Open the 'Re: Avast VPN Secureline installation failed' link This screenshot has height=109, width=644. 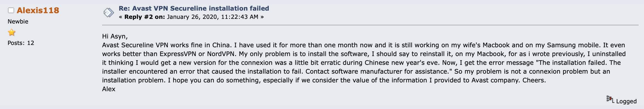(194, 8)
